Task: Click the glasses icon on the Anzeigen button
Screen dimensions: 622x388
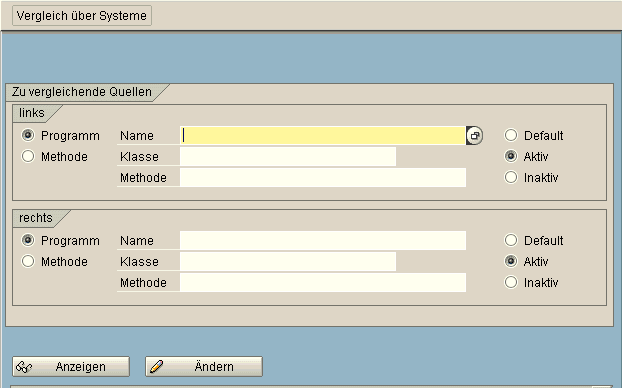Action: click(x=24, y=367)
